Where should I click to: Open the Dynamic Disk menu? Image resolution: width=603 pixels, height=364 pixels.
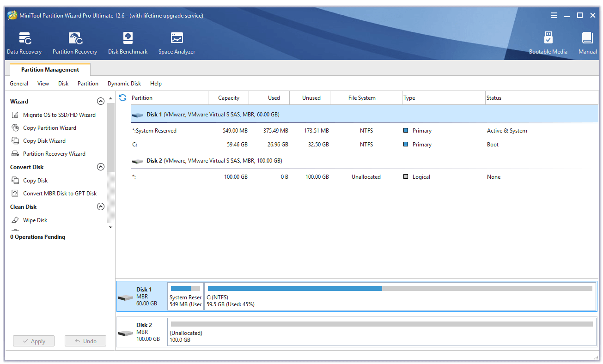124,84
